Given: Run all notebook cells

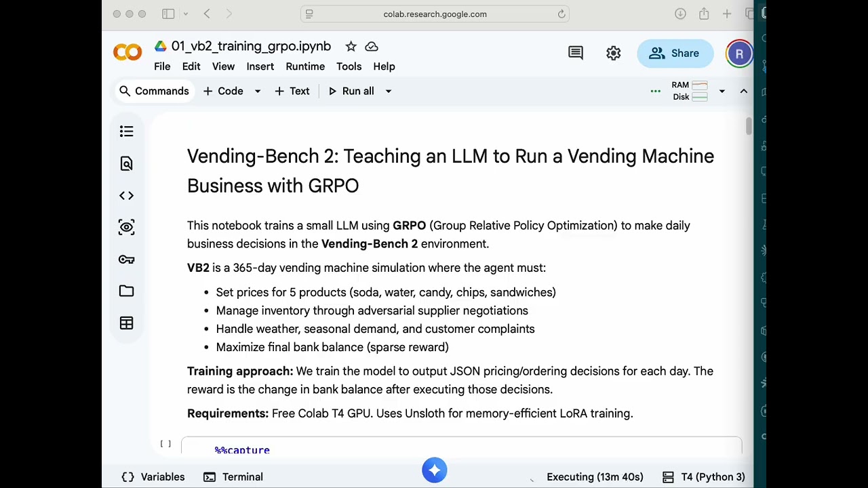Looking at the screenshot, I should tap(351, 91).
